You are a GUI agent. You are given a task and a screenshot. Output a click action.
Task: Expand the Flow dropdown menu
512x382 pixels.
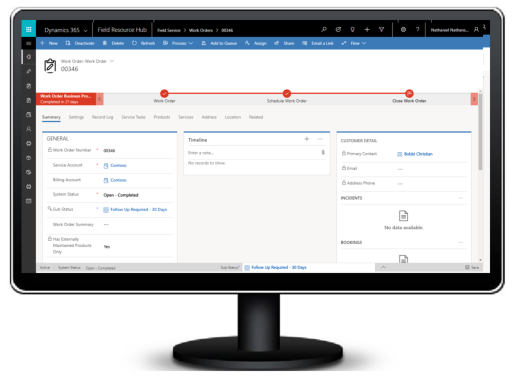[354, 43]
